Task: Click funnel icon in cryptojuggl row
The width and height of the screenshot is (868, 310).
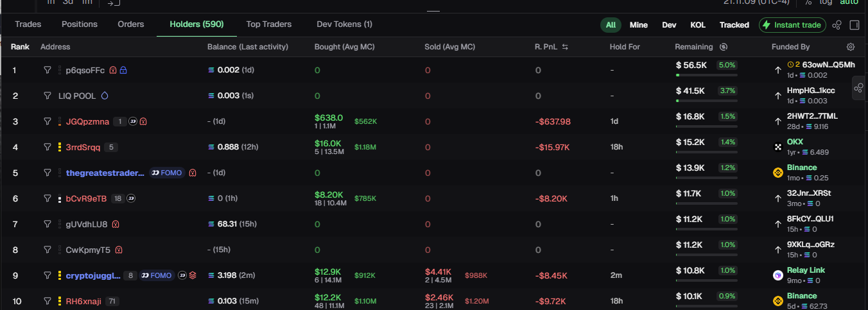Action: click(47, 275)
